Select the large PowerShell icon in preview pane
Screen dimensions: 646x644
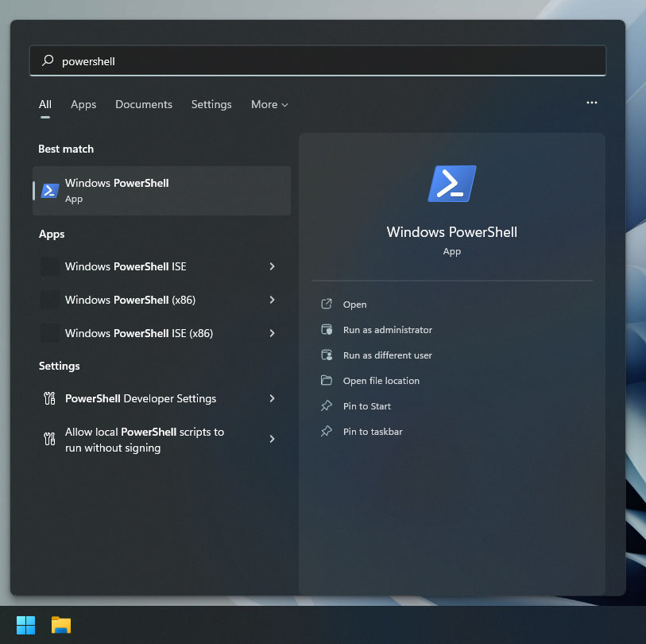451,183
